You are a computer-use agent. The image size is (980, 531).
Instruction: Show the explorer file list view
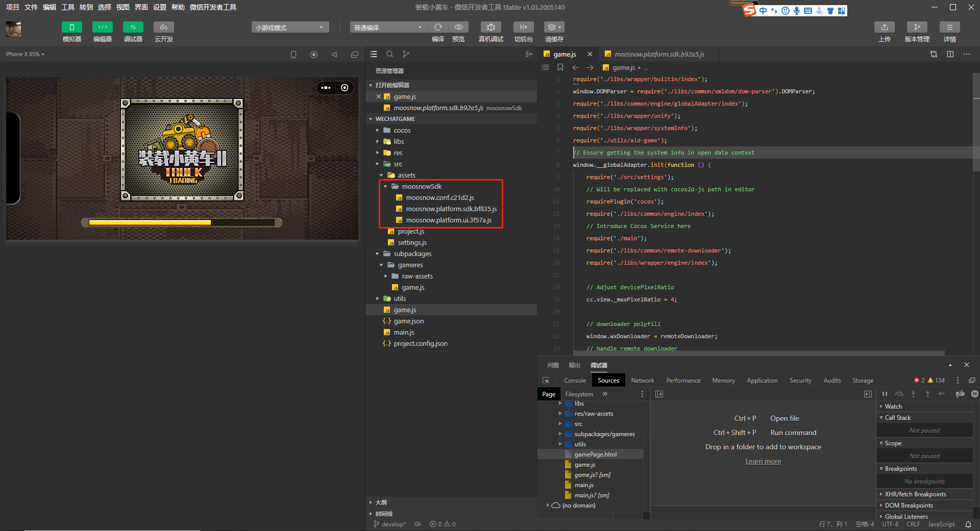pos(374,54)
